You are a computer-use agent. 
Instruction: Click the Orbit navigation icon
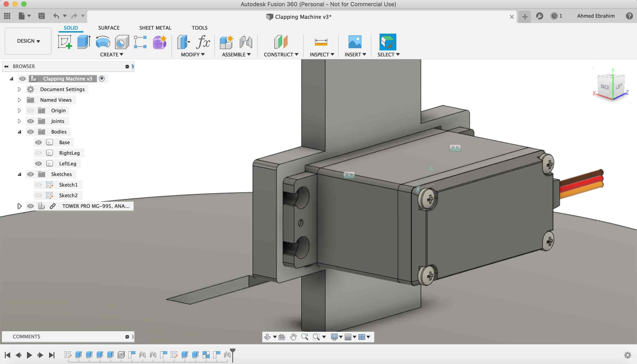point(267,337)
